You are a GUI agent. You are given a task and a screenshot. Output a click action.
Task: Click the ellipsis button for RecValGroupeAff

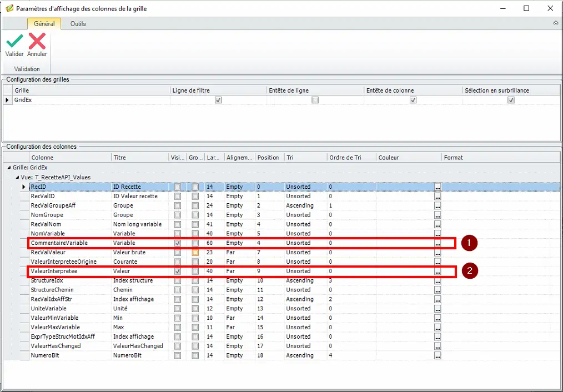tap(438, 205)
